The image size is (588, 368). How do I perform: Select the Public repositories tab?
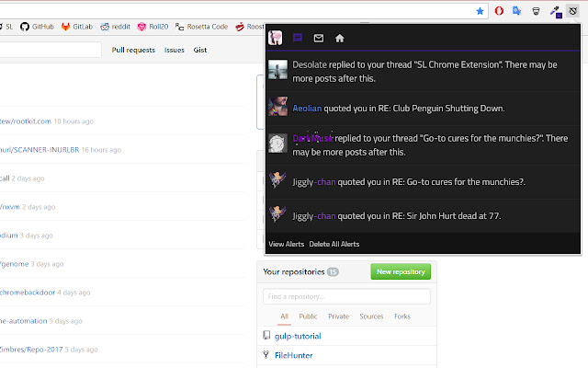(x=308, y=316)
